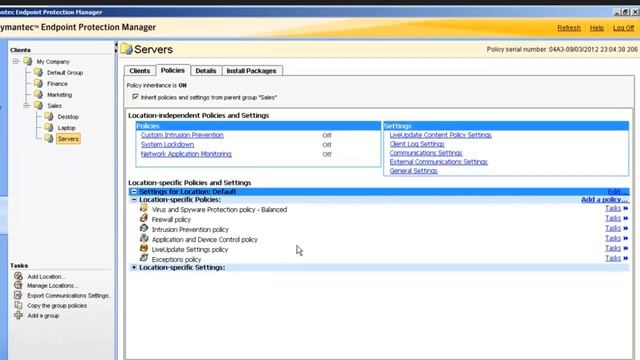
Task: Click the Laptop group folder icon
Action: click(x=49, y=127)
